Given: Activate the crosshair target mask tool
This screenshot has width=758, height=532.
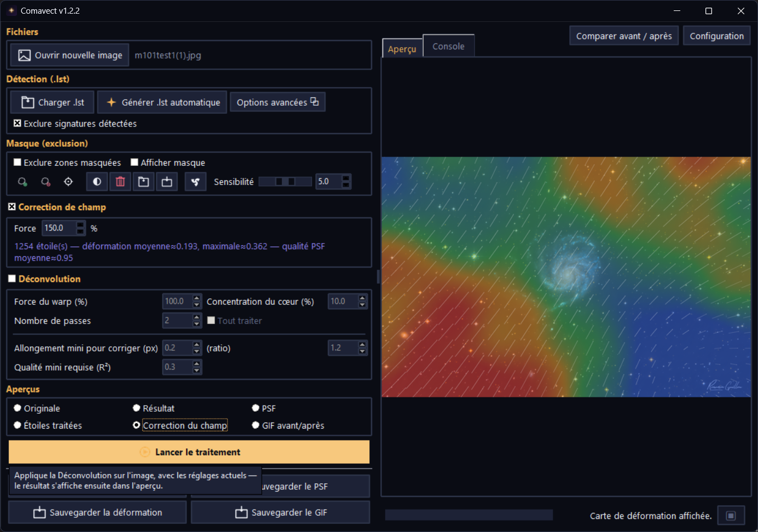Looking at the screenshot, I should 68,182.
